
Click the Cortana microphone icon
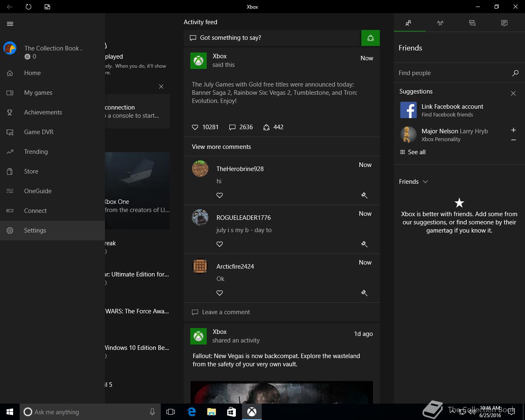tap(152, 412)
